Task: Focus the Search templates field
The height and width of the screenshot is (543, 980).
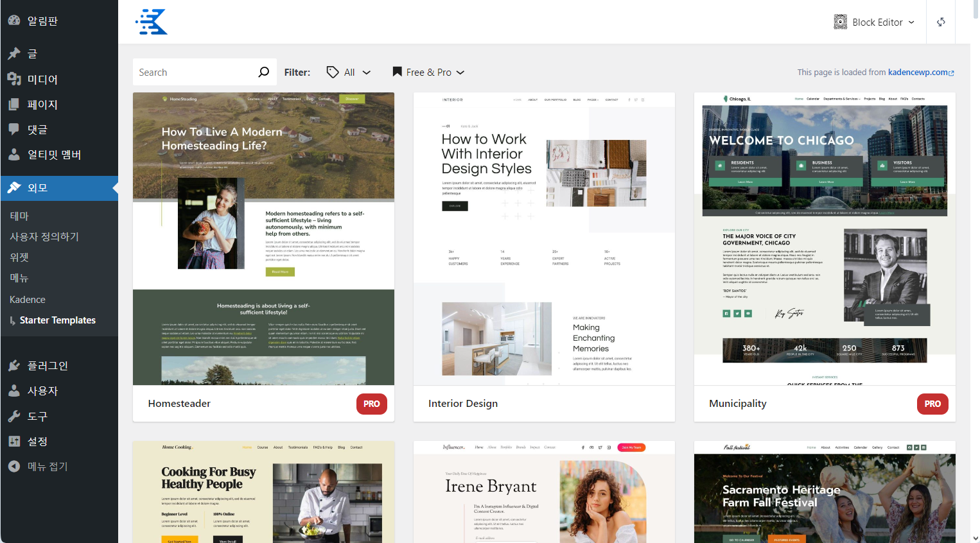Action: tap(205, 73)
